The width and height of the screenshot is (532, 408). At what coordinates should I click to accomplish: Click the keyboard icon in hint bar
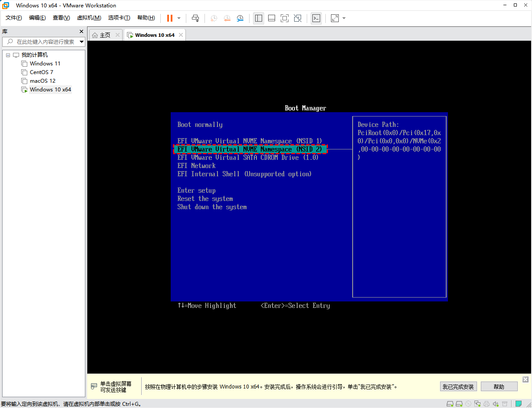[94, 386]
